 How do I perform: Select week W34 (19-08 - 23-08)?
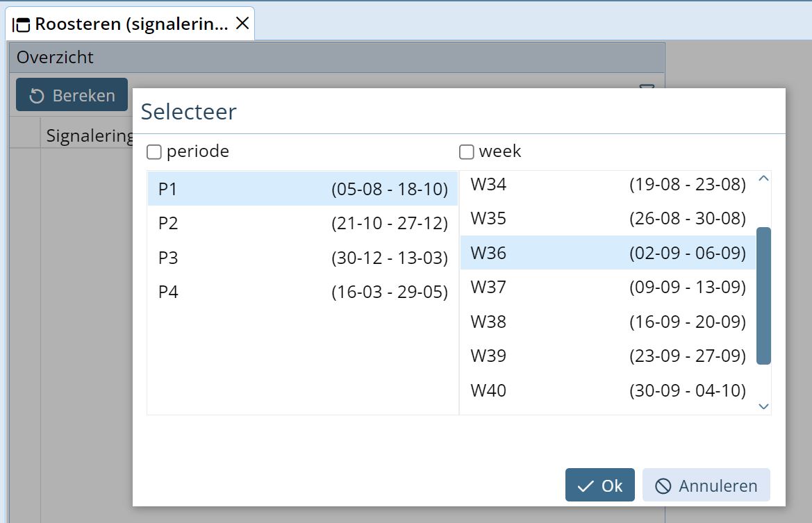tap(608, 184)
